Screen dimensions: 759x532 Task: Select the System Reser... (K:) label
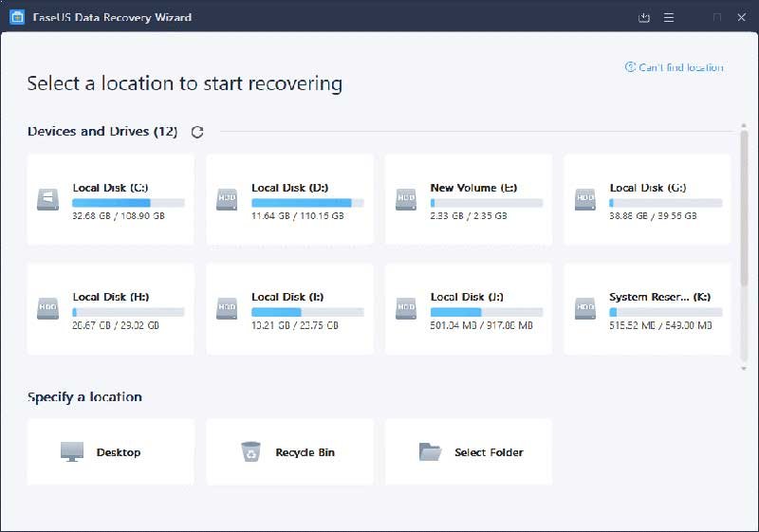pos(660,297)
